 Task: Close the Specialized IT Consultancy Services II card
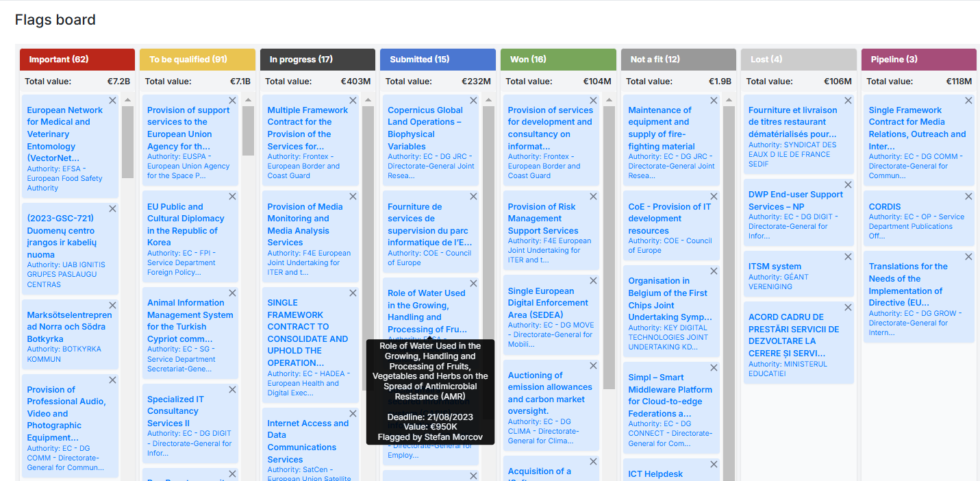(232, 389)
